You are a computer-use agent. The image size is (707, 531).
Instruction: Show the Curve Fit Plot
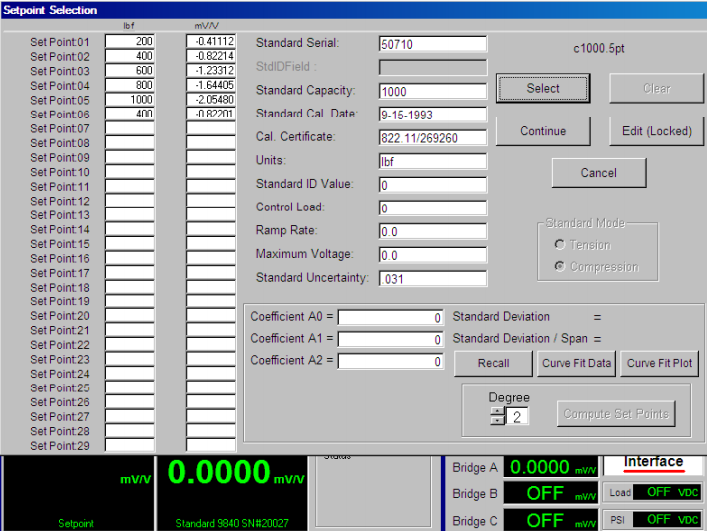click(x=660, y=363)
